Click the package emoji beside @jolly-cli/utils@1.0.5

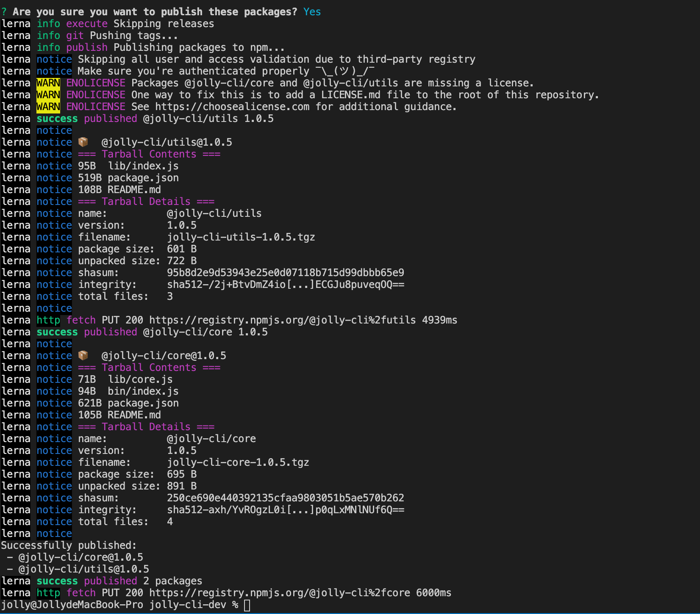(83, 142)
